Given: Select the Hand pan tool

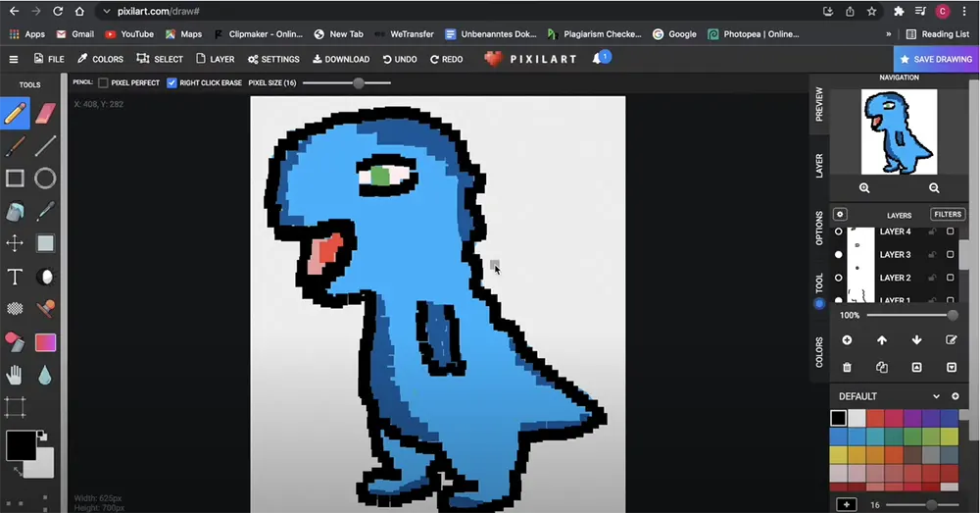Looking at the screenshot, I should 15,376.
